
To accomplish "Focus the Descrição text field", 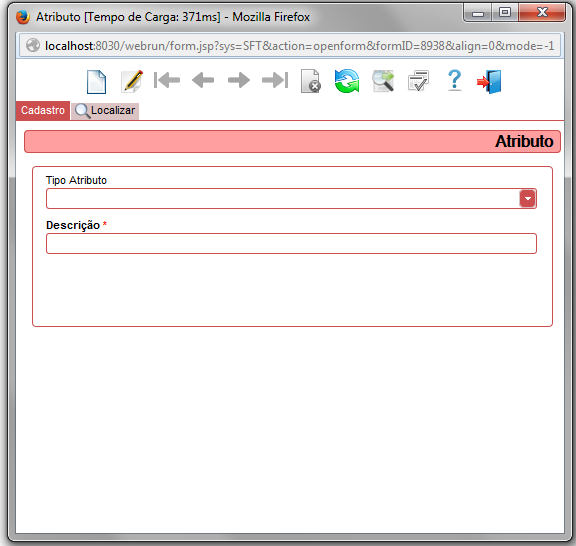I will pos(291,243).
